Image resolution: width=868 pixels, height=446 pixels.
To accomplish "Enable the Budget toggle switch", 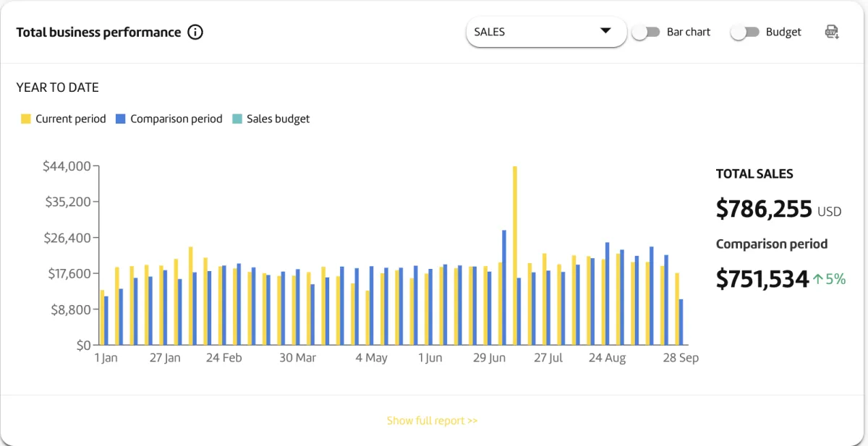I will pyautogui.click(x=744, y=33).
